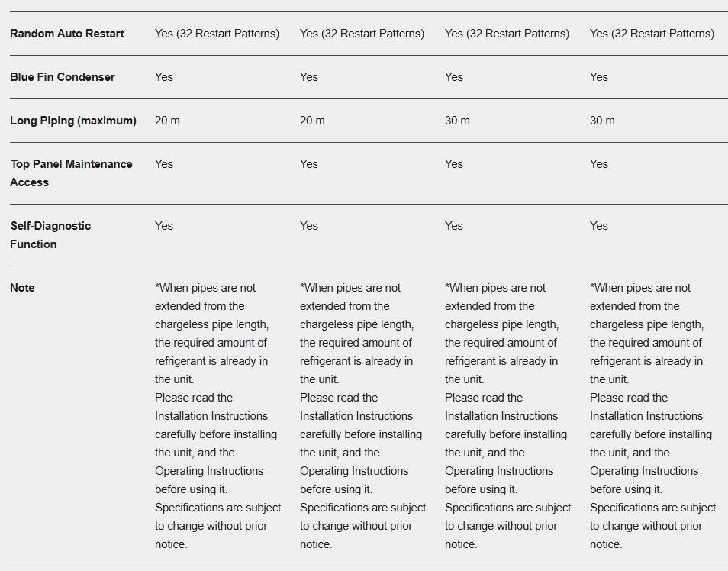Viewport: 728px width, 571px height.
Task: Click second column's 20 m piping value
Action: pyautogui.click(x=312, y=121)
